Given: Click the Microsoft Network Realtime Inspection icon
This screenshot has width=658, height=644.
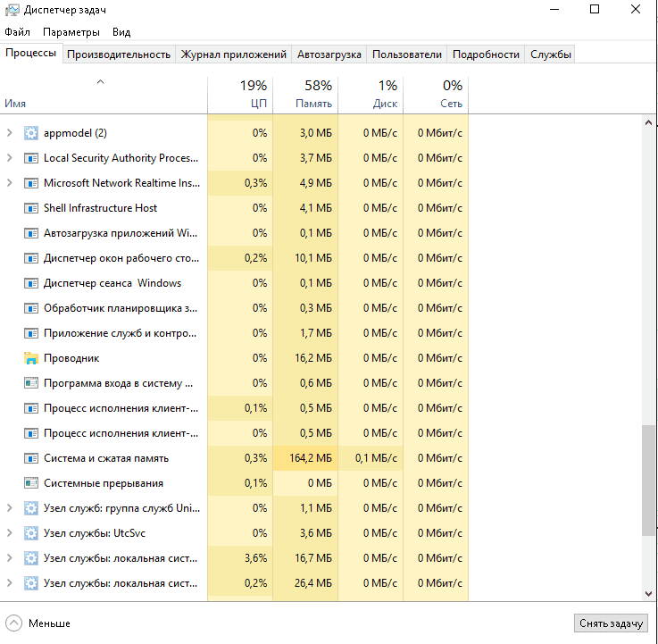Looking at the screenshot, I should coord(31,183).
